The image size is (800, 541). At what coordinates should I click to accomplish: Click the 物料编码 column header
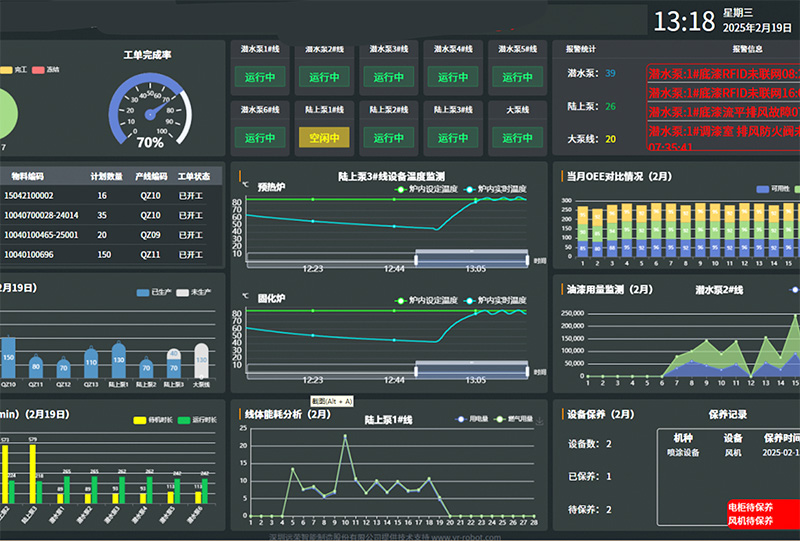click(28, 176)
